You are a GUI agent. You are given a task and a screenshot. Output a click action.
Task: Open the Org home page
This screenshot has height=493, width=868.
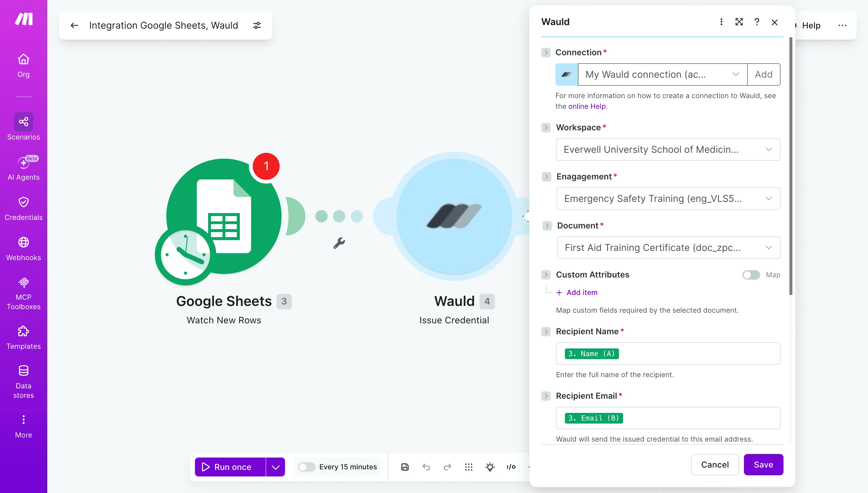point(23,66)
